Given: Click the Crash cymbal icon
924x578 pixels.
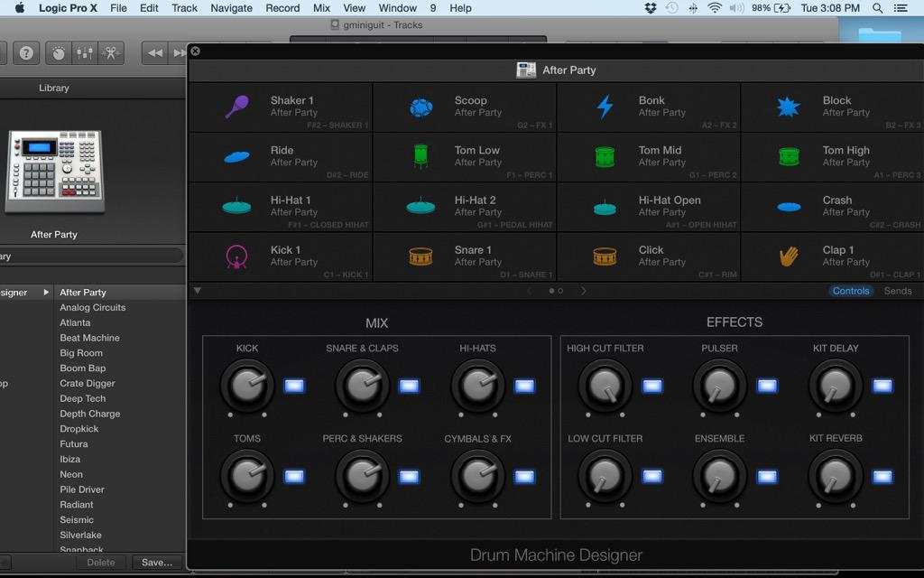Looking at the screenshot, I should click(x=787, y=207).
